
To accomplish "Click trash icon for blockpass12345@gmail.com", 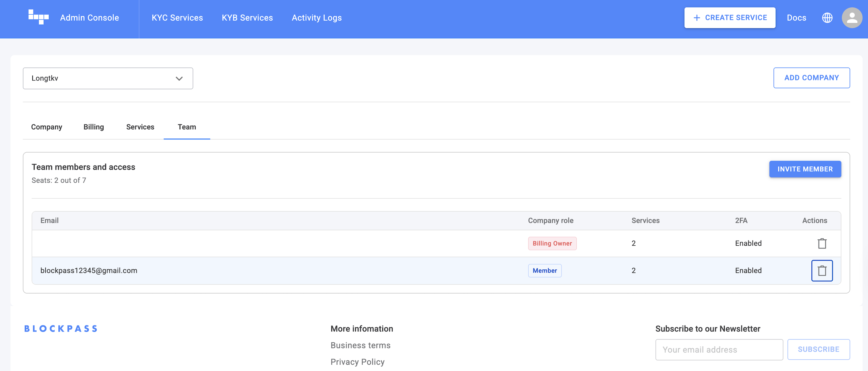I will click(822, 271).
